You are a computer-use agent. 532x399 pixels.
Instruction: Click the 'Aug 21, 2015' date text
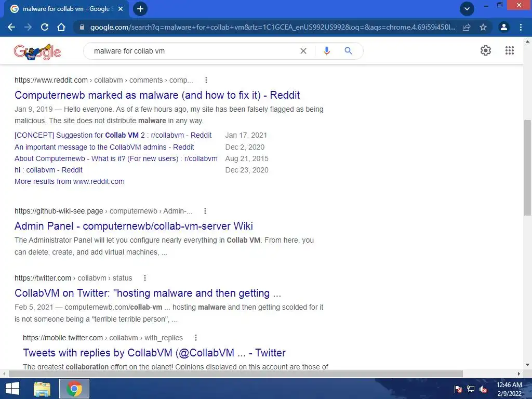(247, 158)
